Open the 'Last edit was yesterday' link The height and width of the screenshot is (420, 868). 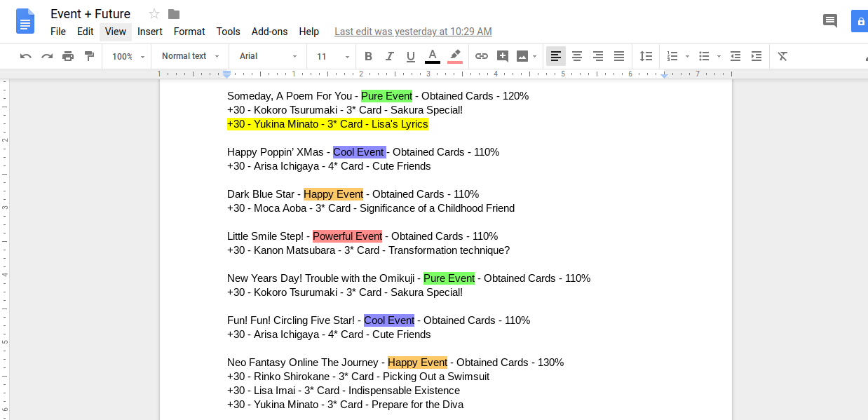[x=413, y=32]
